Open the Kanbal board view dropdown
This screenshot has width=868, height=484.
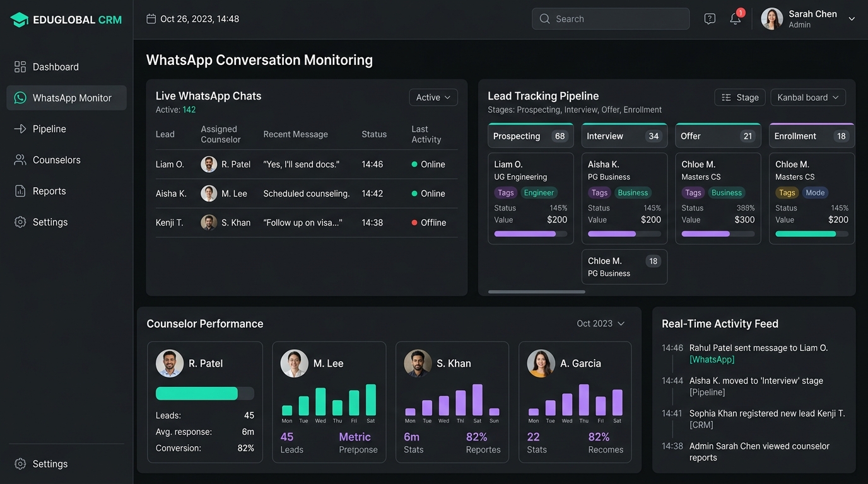pyautogui.click(x=808, y=97)
